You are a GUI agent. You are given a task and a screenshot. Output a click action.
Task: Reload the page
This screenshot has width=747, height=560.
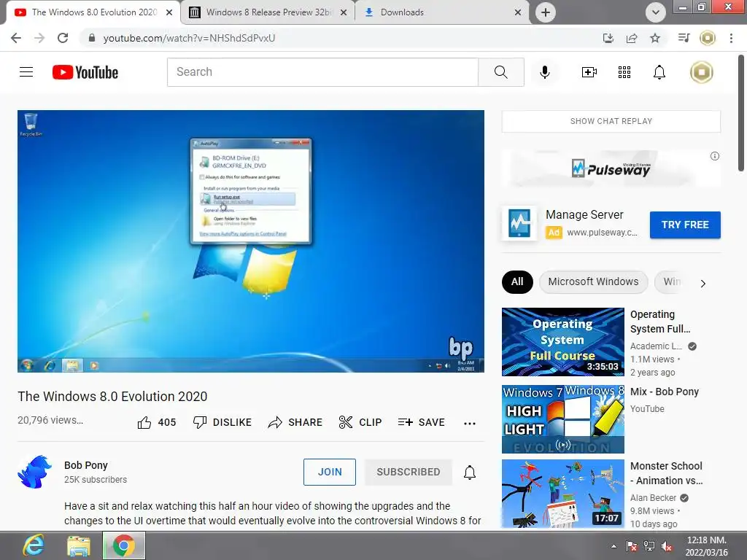[63, 38]
